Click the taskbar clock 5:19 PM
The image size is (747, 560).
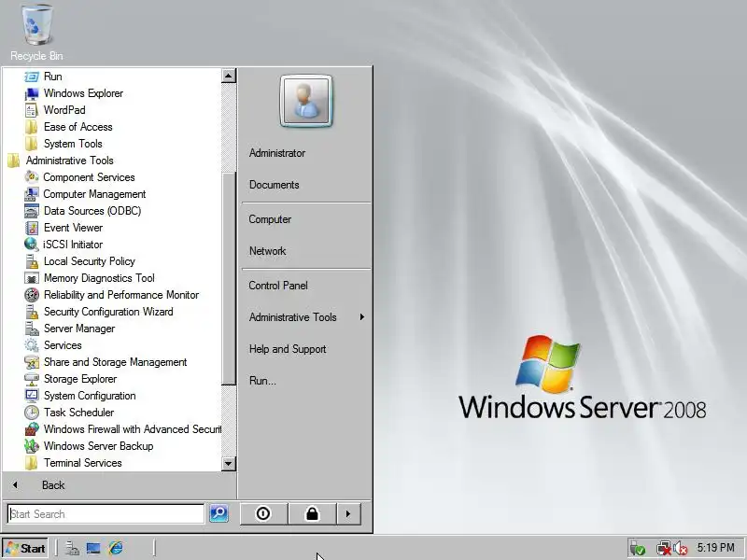click(715, 548)
